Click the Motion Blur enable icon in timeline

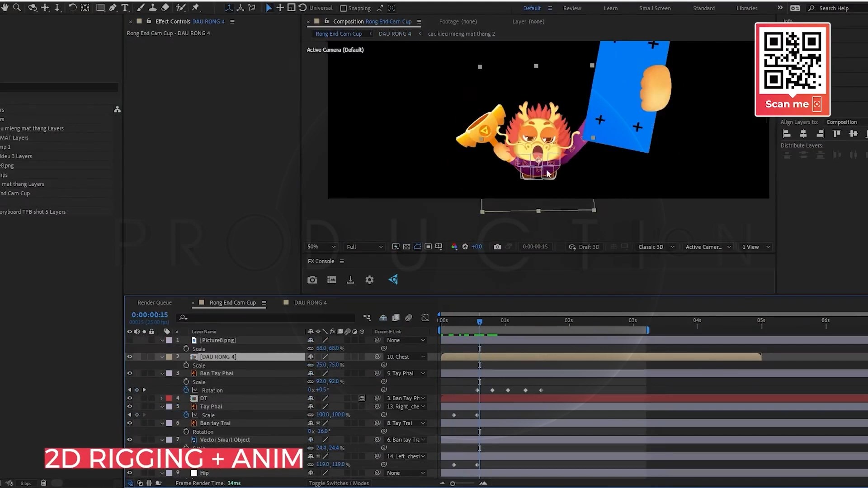[409, 318]
